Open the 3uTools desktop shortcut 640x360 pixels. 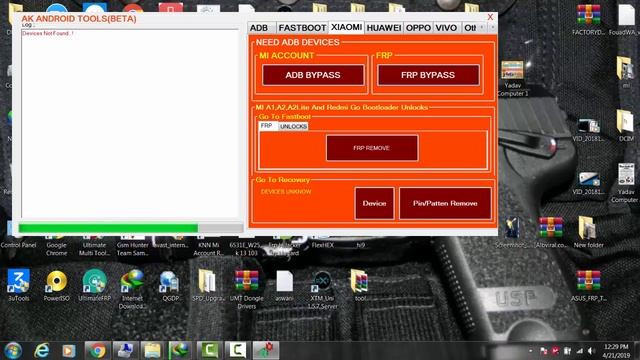click(x=18, y=285)
